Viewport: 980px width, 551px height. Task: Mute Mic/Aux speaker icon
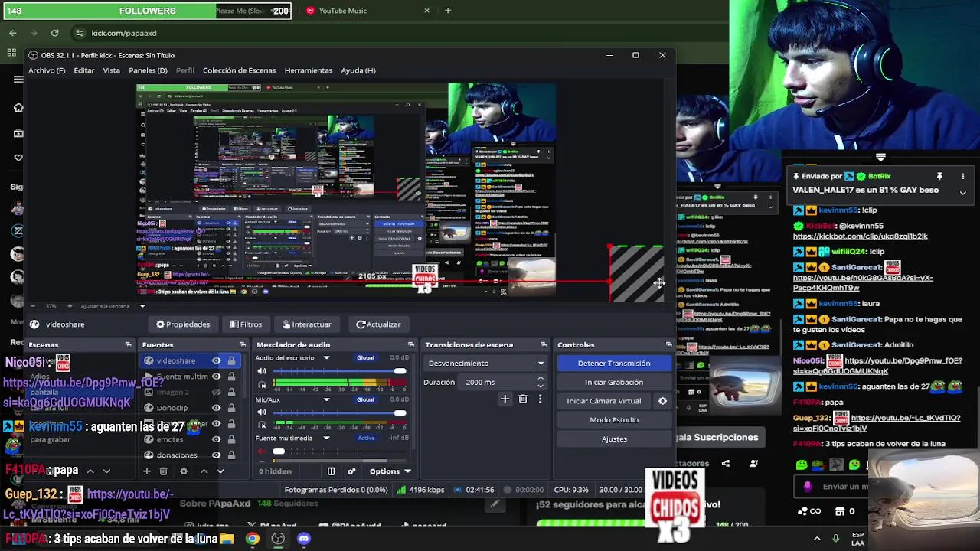pyautogui.click(x=262, y=412)
